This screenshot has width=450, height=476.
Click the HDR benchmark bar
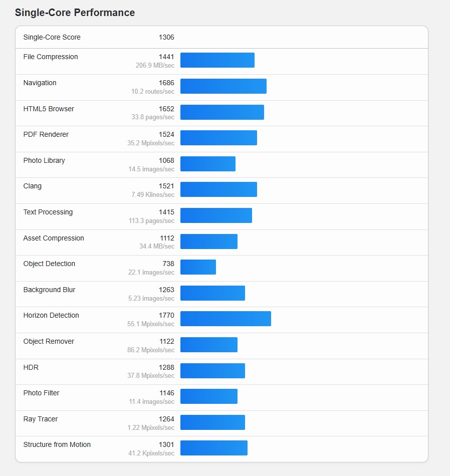click(x=212, y=371)
